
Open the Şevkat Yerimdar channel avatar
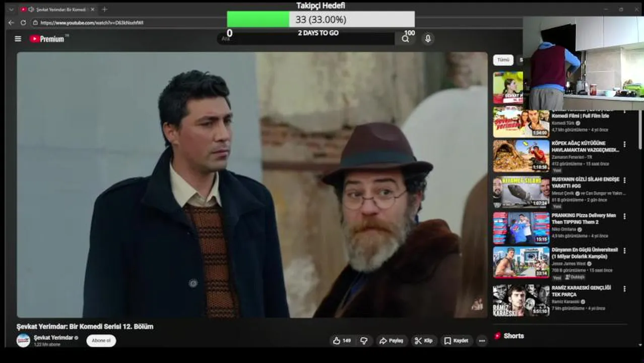24,340
